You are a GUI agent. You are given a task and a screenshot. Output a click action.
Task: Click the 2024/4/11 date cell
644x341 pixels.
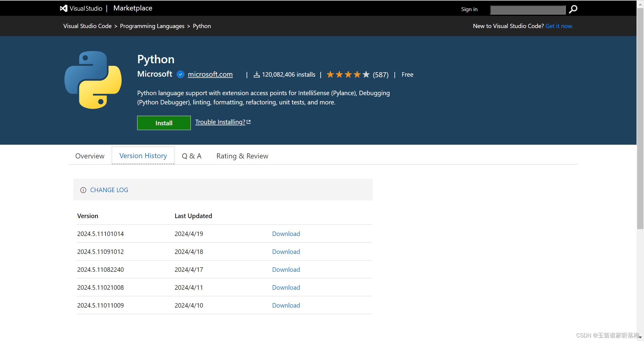(189, 287)
